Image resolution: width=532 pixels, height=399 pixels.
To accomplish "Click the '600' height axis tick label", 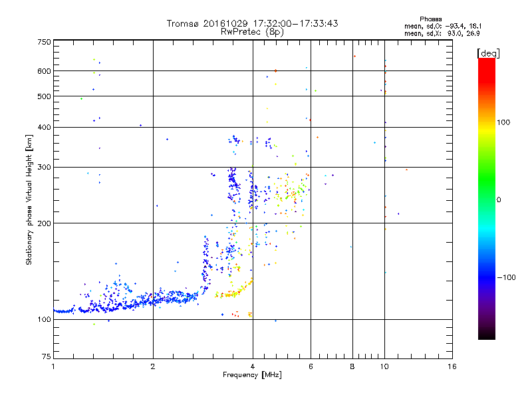I will pyautogui.click(x=44, y=71).
